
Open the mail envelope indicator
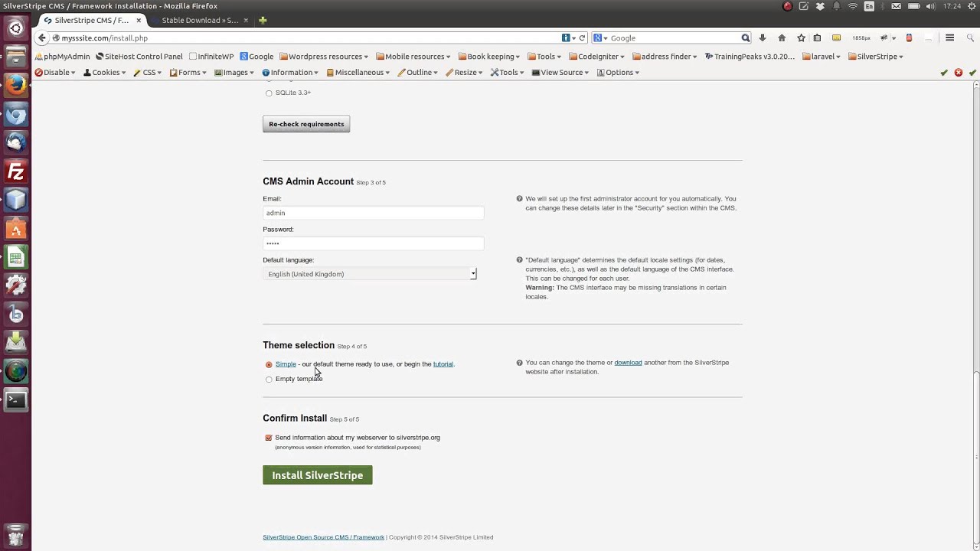coord(896,6)
